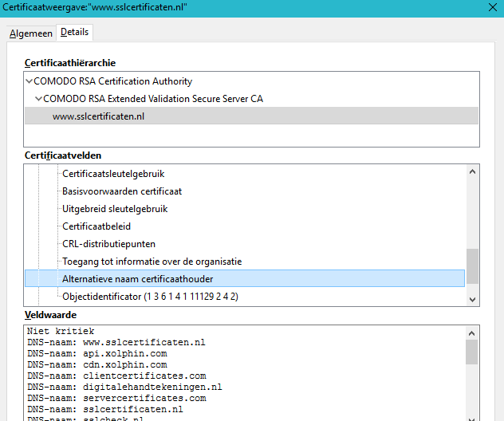
Task: Select the Objectidentificator field entry
Action: 150,297
